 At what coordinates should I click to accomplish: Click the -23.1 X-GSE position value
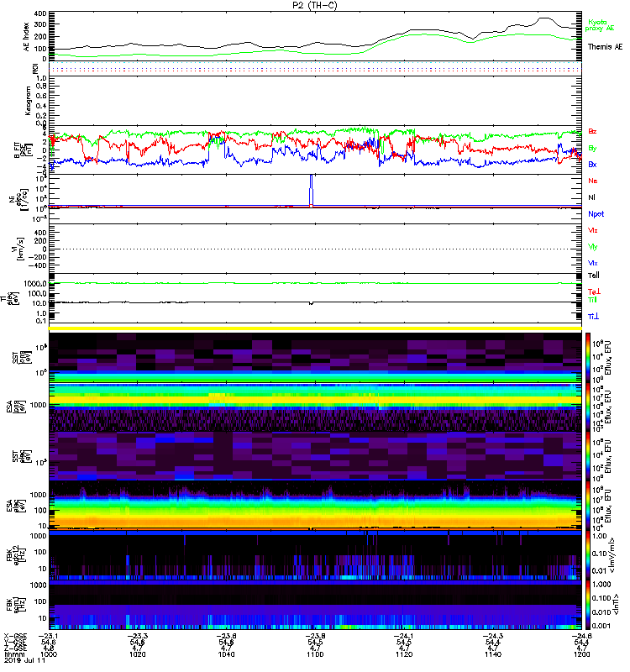pos(48,636)
